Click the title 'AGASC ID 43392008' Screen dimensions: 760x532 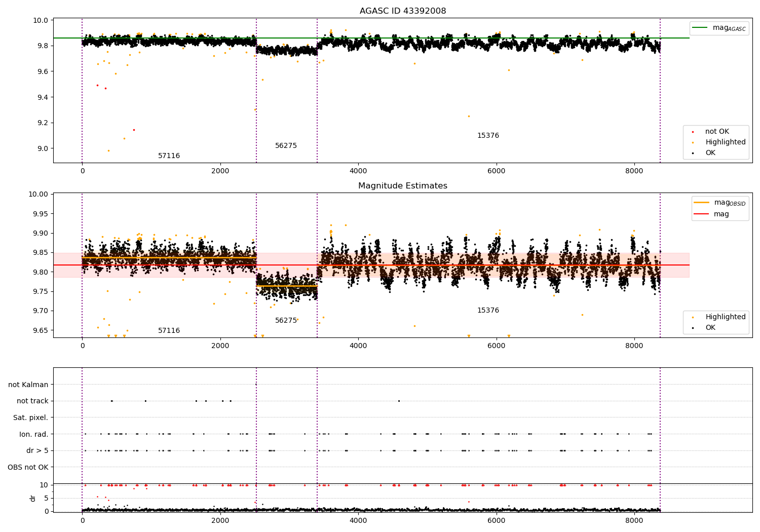pyautogui.click(x=403, y=11)
